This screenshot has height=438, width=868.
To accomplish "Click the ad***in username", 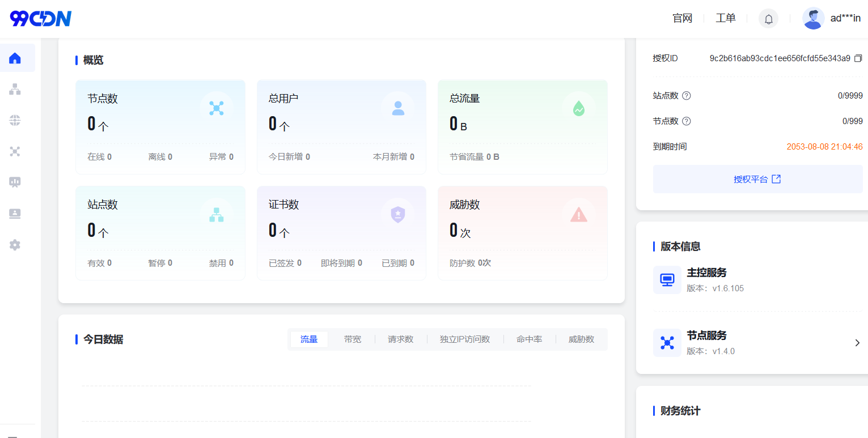I will (846, 19).
